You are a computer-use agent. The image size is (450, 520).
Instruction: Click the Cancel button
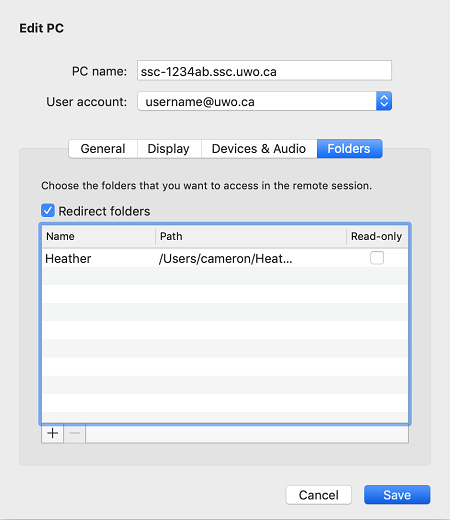coord(319,495)
